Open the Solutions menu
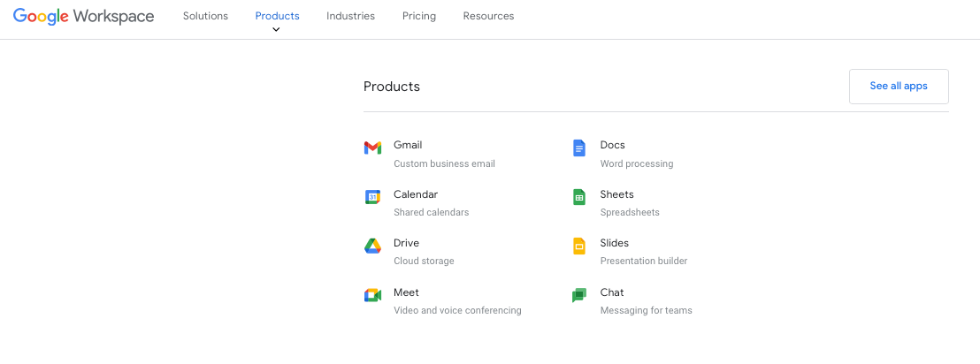 [x=205, y=16]
